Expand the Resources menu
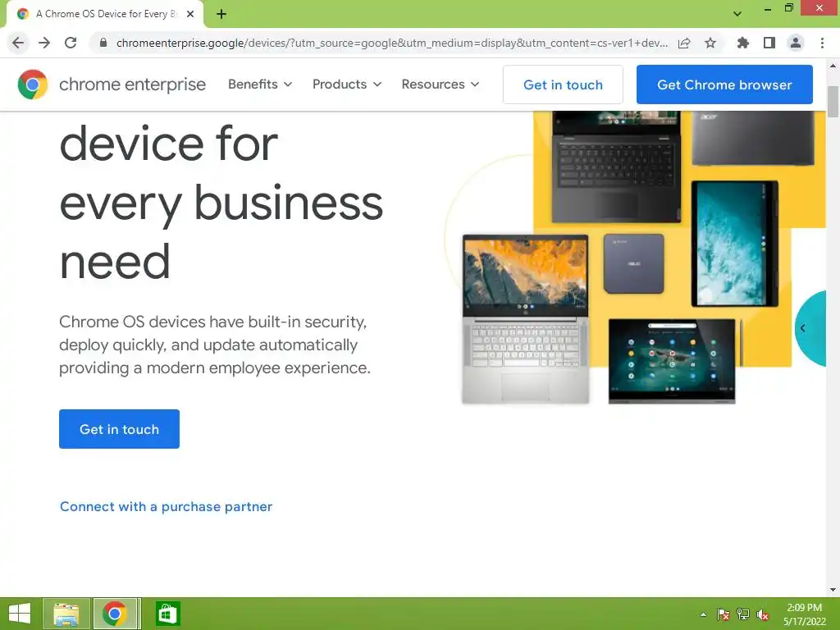This screenshot has height=630, width=840. 441,84
